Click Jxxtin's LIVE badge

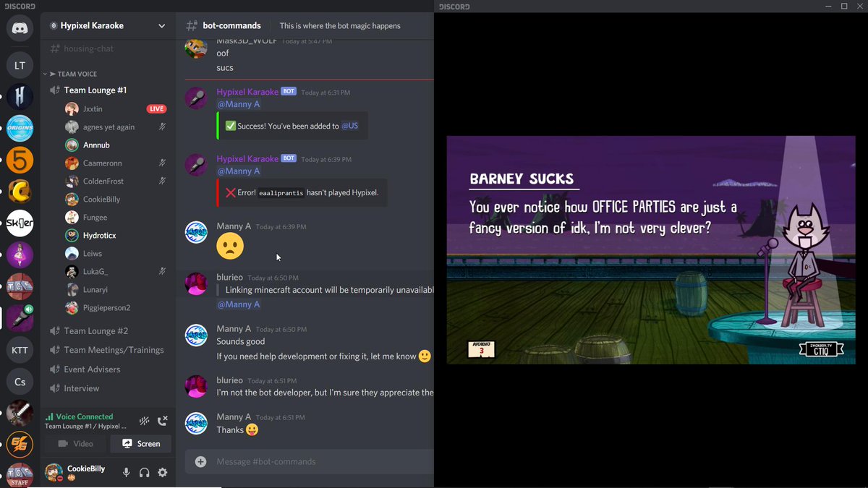(156, 109)
